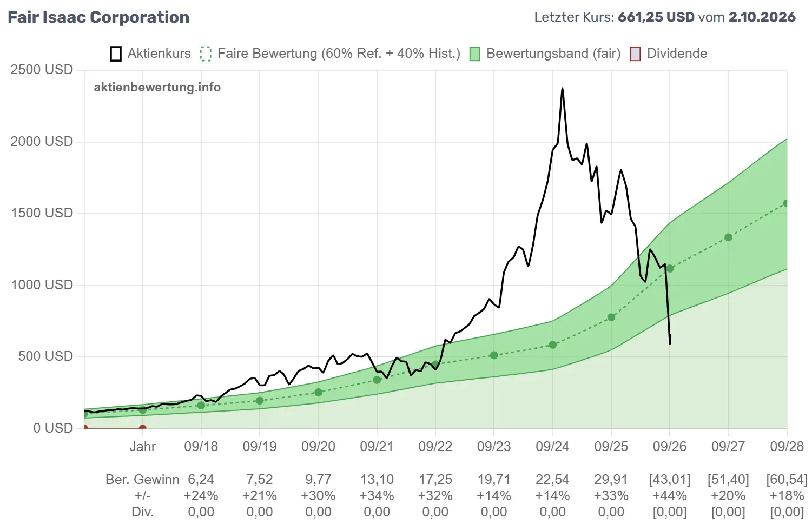Click the fair value dot at 09/20
Screen dimensions: 812x530
319,392
